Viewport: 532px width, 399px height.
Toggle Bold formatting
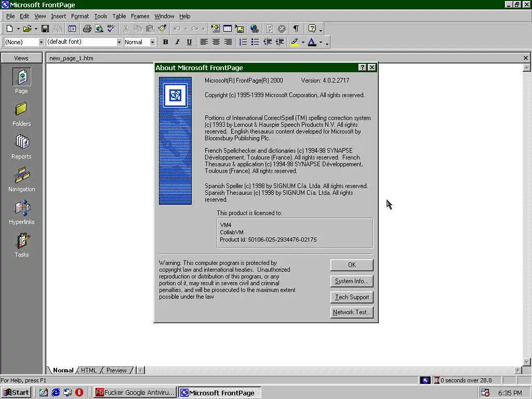(x=165, y=42)
